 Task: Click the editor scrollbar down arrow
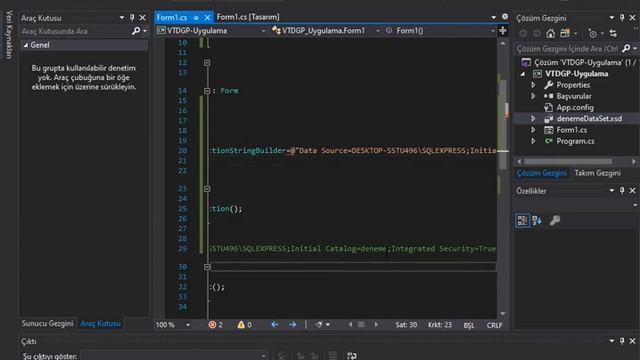[503, 313]
